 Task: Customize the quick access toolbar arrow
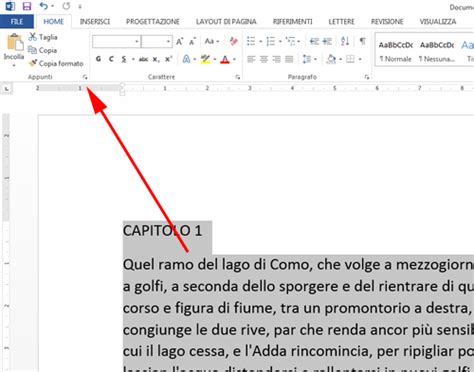80,6
